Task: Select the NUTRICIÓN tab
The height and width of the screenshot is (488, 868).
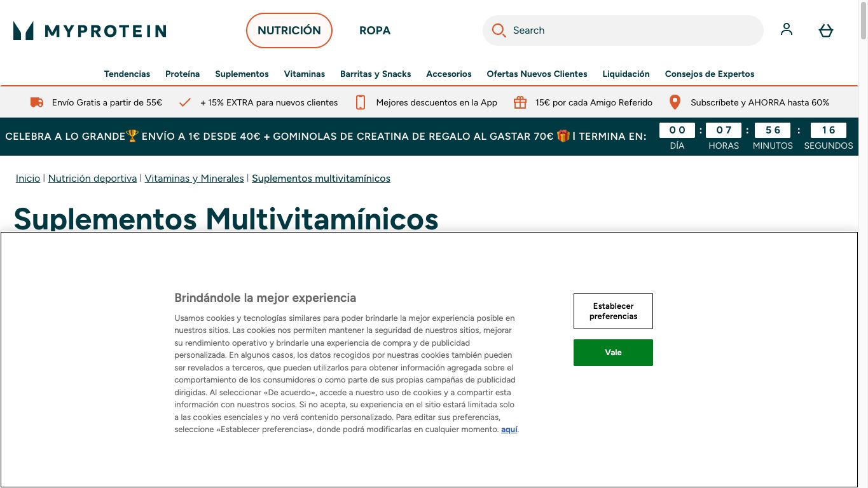Action: [289, 30]
